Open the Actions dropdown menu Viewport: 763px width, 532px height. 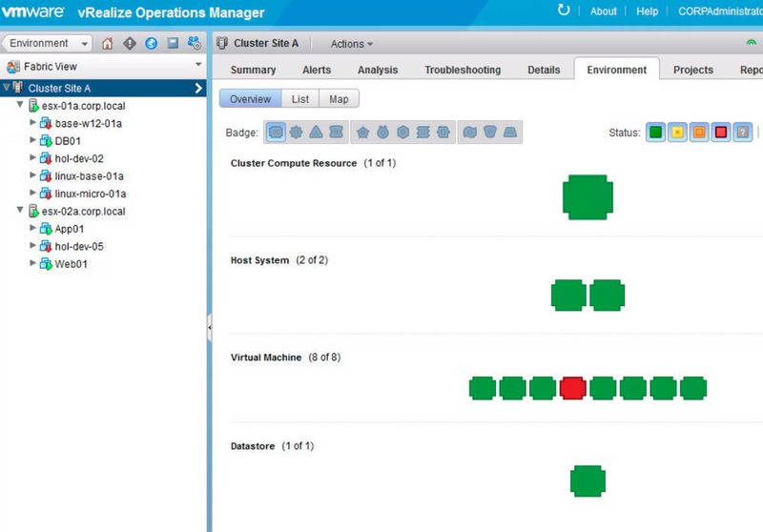(x=352, y=44)
